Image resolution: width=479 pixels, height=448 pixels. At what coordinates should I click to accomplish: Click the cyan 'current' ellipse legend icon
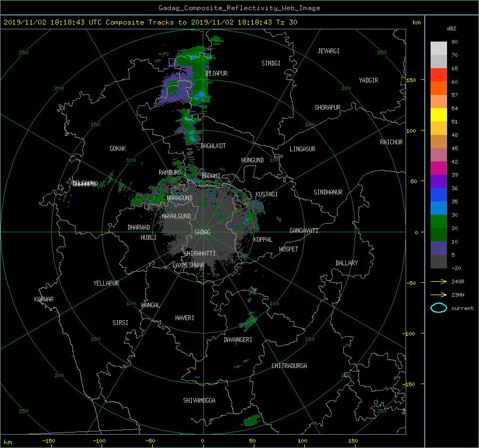pos(439,308)
